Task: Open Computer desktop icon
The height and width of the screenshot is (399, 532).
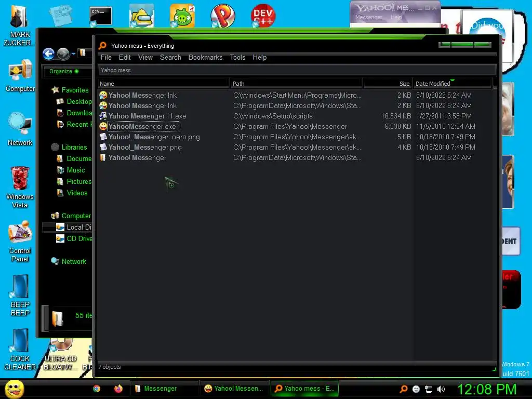Action: coord(20,76)
